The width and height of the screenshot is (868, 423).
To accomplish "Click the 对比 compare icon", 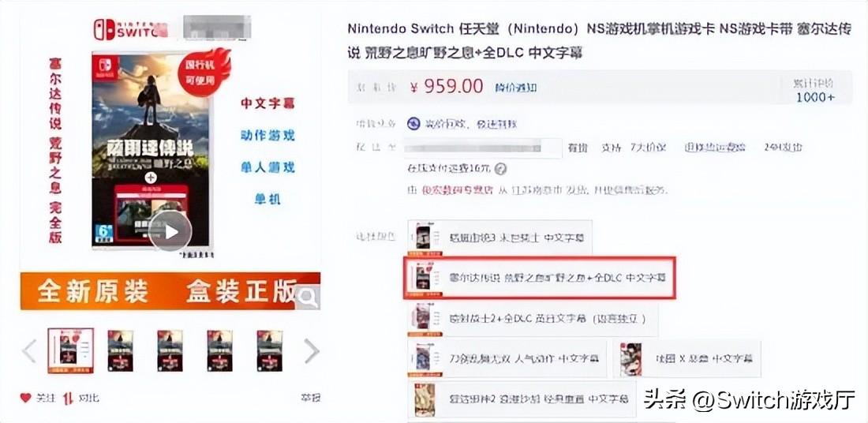I will (x=68, y=398).
